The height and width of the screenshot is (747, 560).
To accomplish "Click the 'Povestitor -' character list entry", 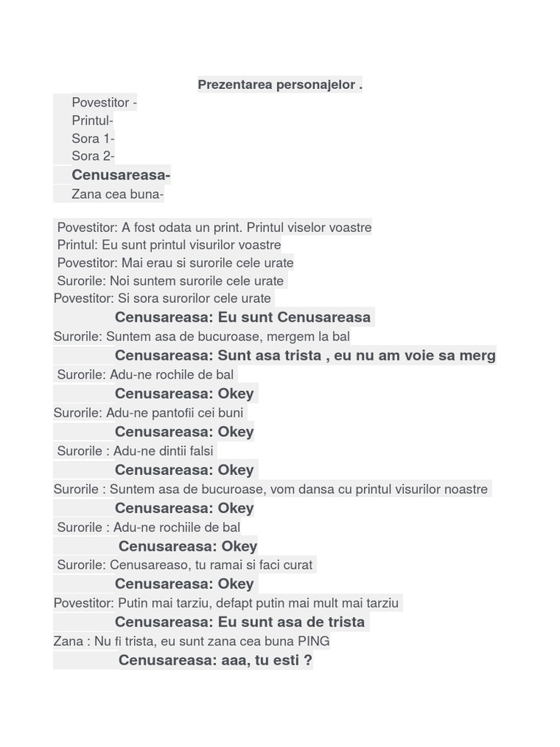I will pos(104,103).
